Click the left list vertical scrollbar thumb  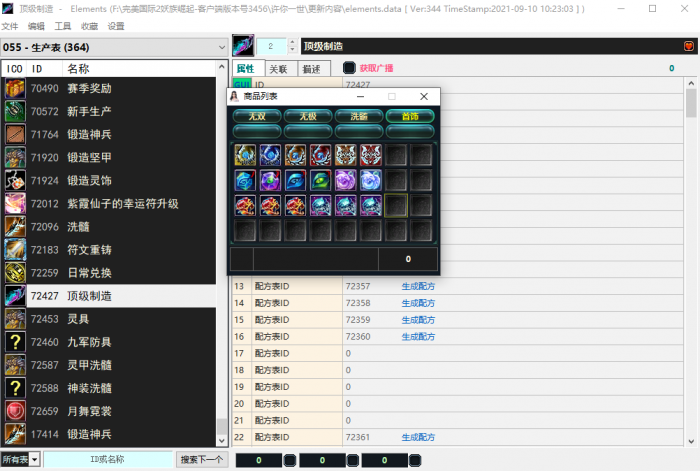pos(221,426)
